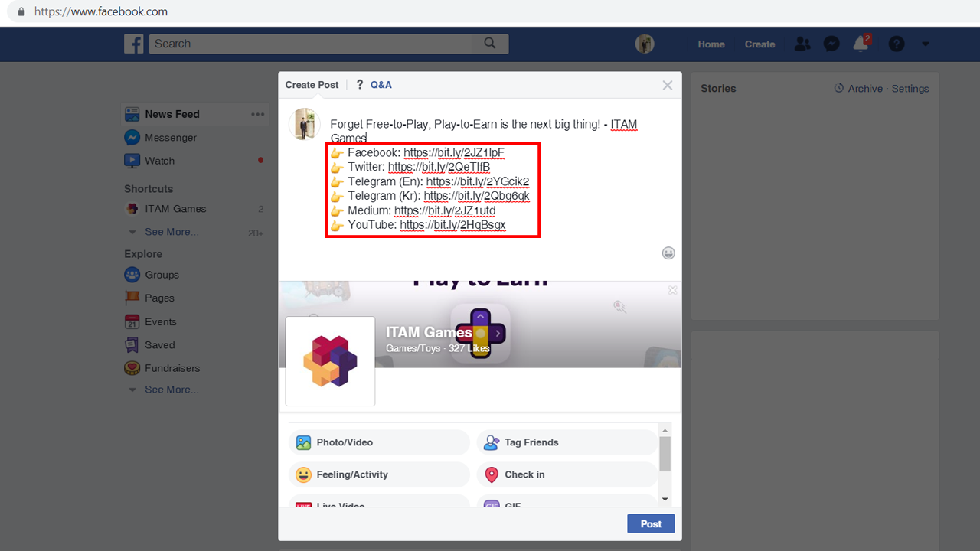This screenshot has width=980, height=551.
Task: Open the Quick Help question icon
Action: (x=897, y=44)
